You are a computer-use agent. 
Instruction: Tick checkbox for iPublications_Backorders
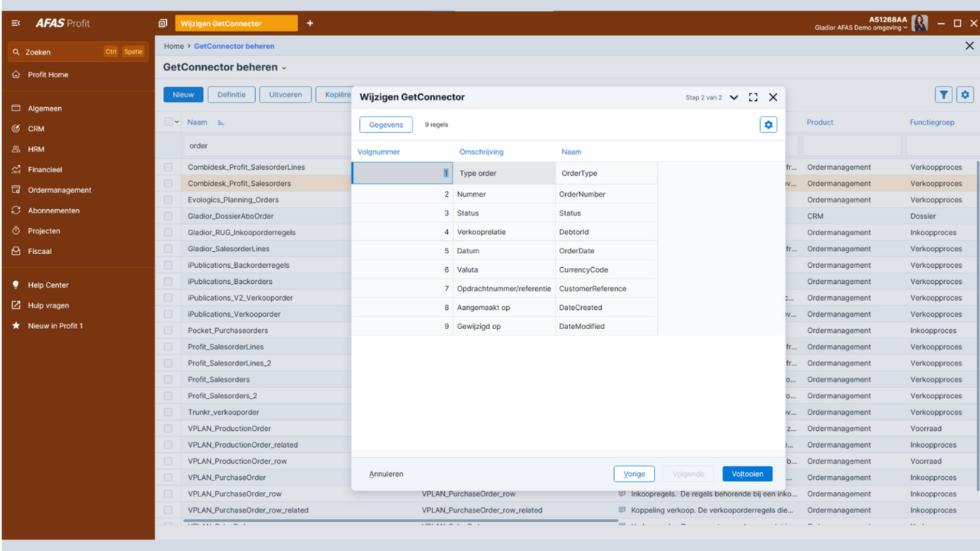tap(168, 282)
